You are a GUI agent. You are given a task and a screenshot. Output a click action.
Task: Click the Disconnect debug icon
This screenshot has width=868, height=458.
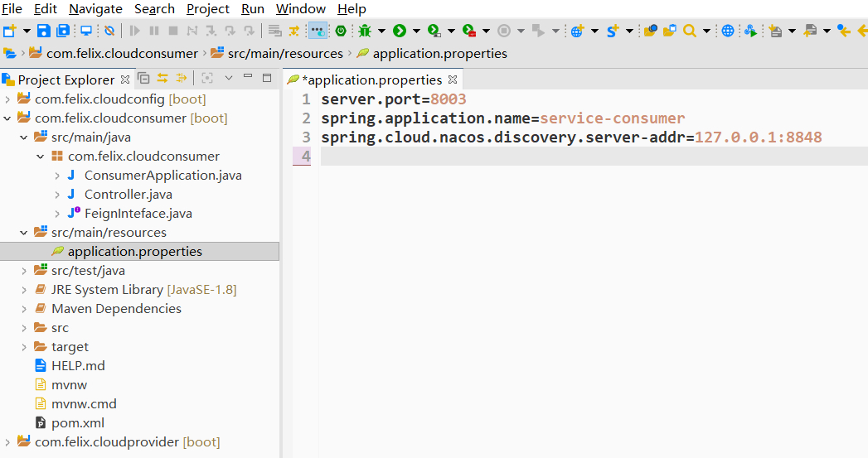click(x=192, y=31)
